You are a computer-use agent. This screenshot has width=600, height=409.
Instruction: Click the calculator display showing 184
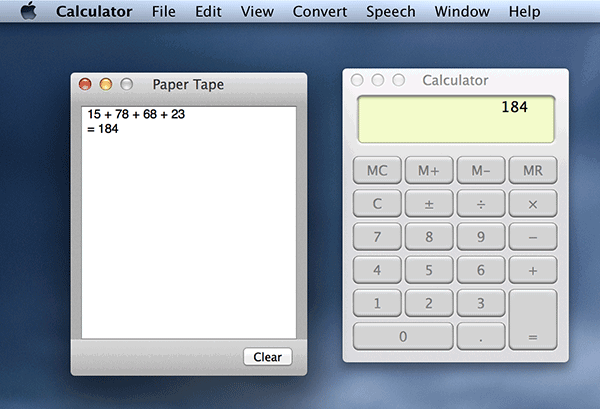pyautogui.click(x=456, y=119)
